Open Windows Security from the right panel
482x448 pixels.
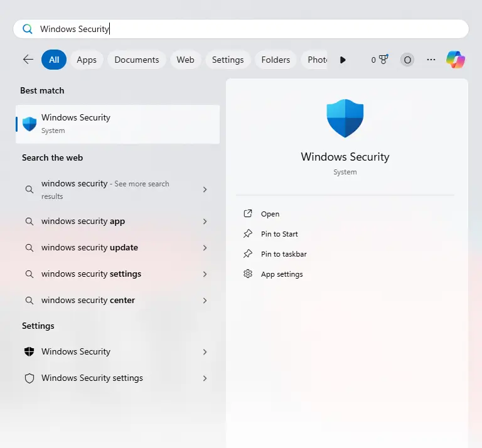click(270, 214)
